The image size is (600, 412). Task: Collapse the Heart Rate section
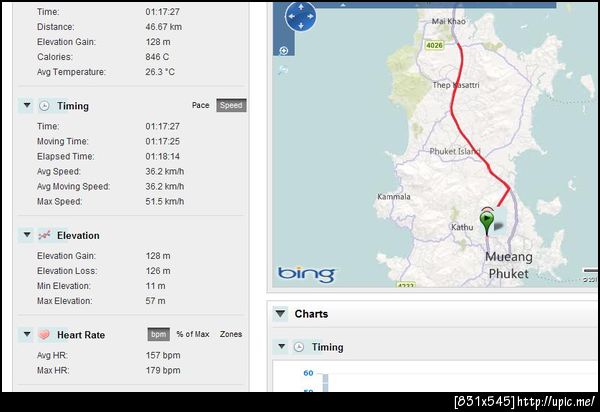pyautogui.click(x=27, y=334)
